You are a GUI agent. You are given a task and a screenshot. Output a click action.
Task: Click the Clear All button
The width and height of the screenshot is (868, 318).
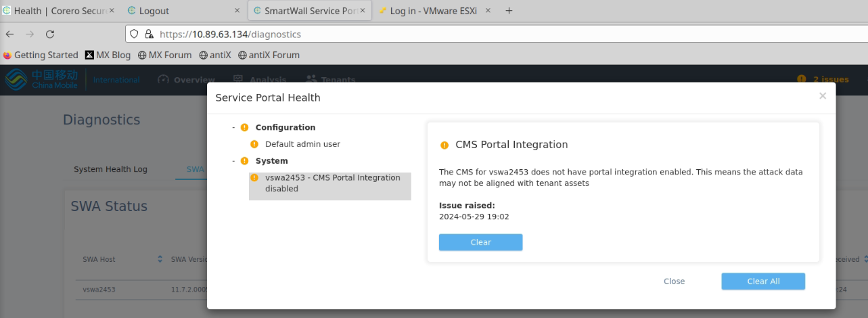763,281
